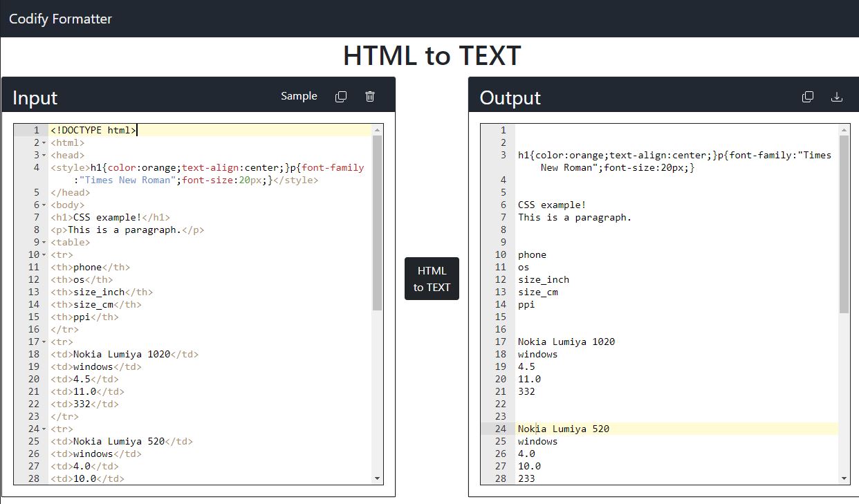Image resolution: width=859 pixels, height=504 pixels.
Task: Collapse the <tr> fold at line 24
Action: click(x=44, y=429)
